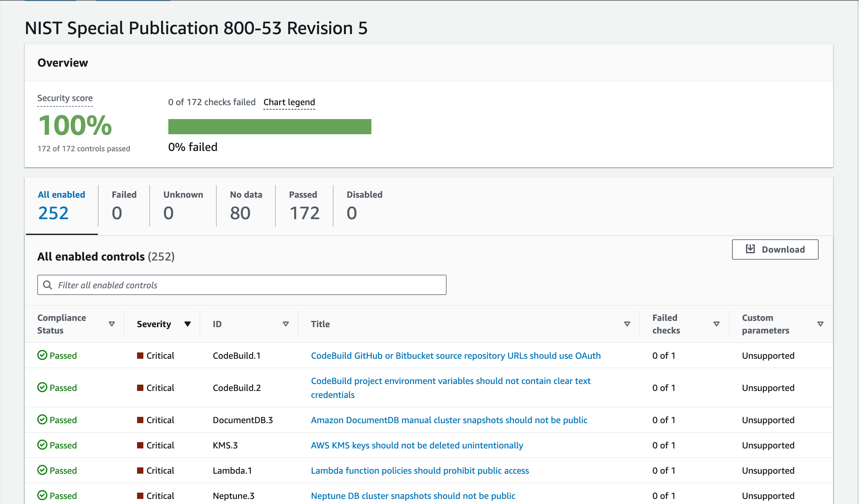Open CodeBuild GitHub or Bitbucket OAuth control

pos(456,356)
